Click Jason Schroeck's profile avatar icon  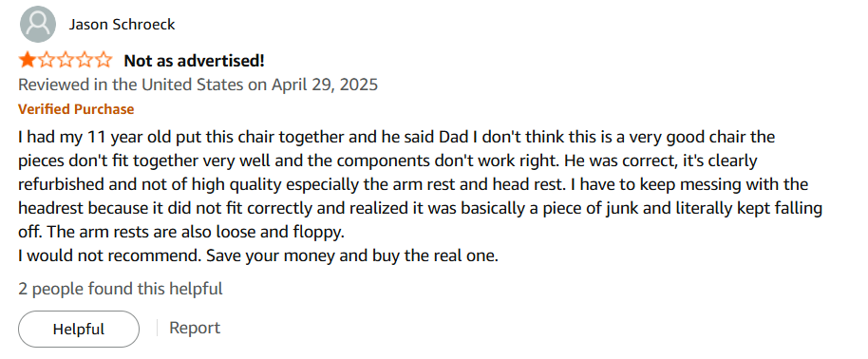click(x=38, y=24)
